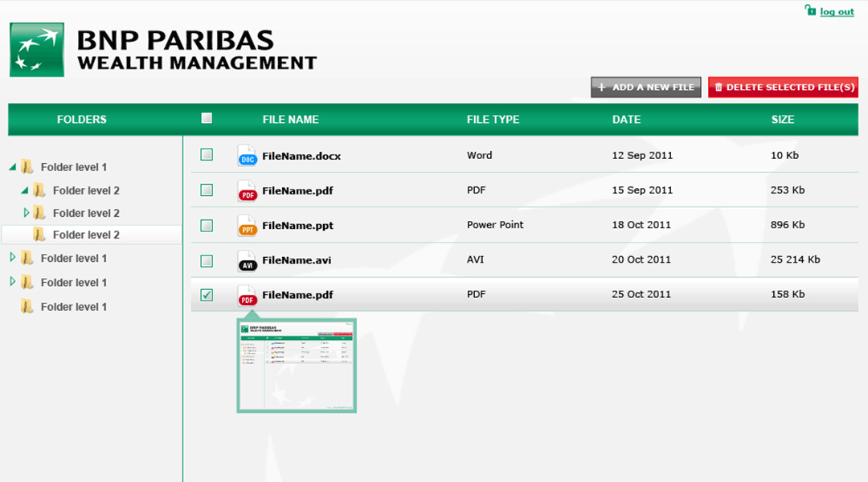Click the PDF icon in the selected row

tap(248, 296)
